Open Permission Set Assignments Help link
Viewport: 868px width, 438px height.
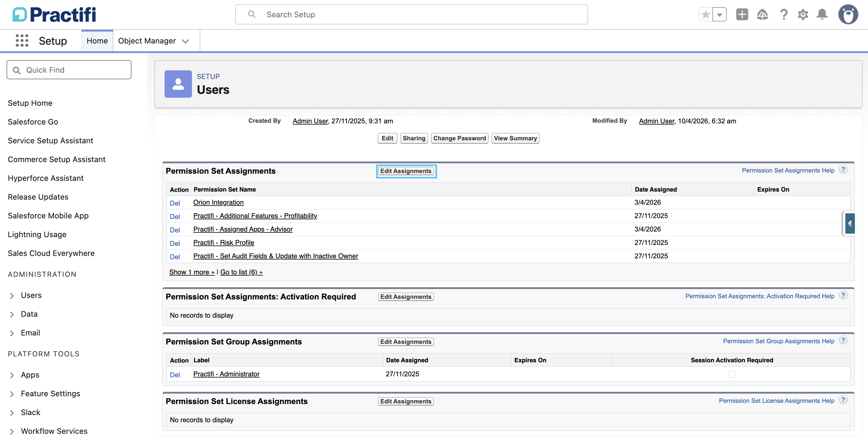[788, 170]
